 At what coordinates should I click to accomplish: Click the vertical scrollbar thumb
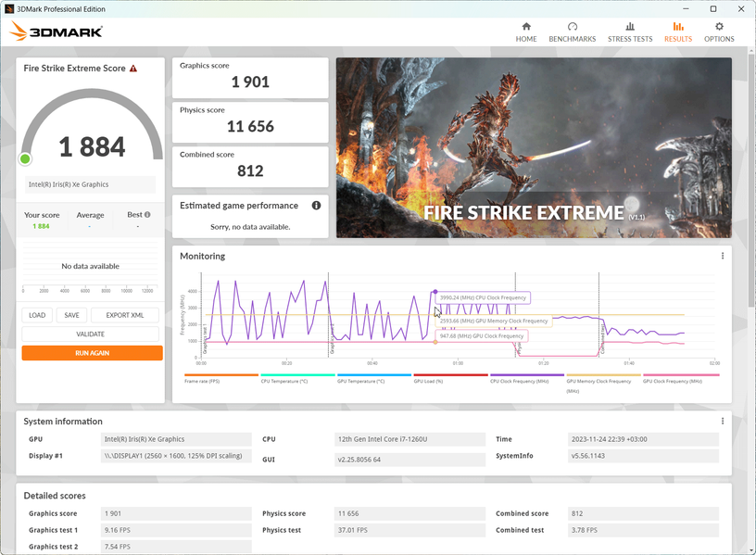[x=751, y=179]
